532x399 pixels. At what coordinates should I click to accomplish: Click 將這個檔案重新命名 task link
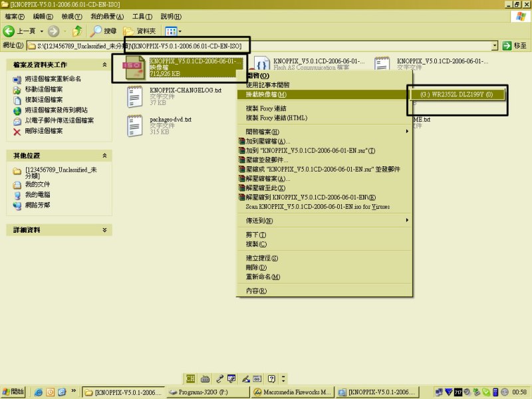pos(53,78)
